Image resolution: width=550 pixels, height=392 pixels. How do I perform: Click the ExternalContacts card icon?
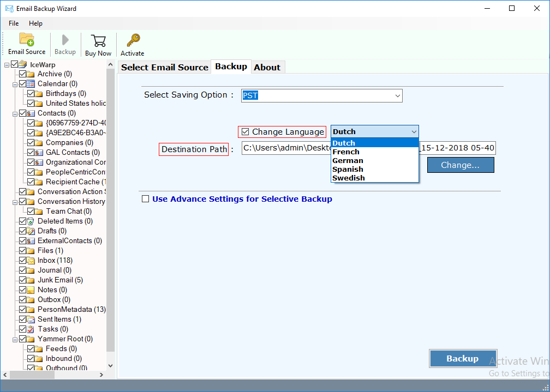tap(31, 241)
